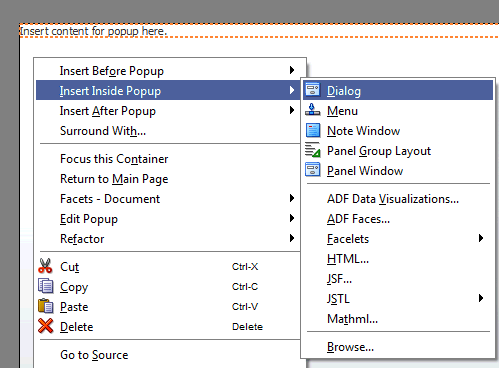Click the red X Delete icon
Screen dimensions: 499x368
click(x=45, y=326)
